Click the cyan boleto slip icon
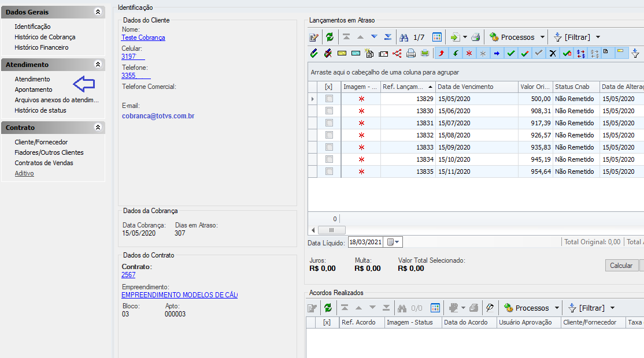 click(x=356, y=53)
